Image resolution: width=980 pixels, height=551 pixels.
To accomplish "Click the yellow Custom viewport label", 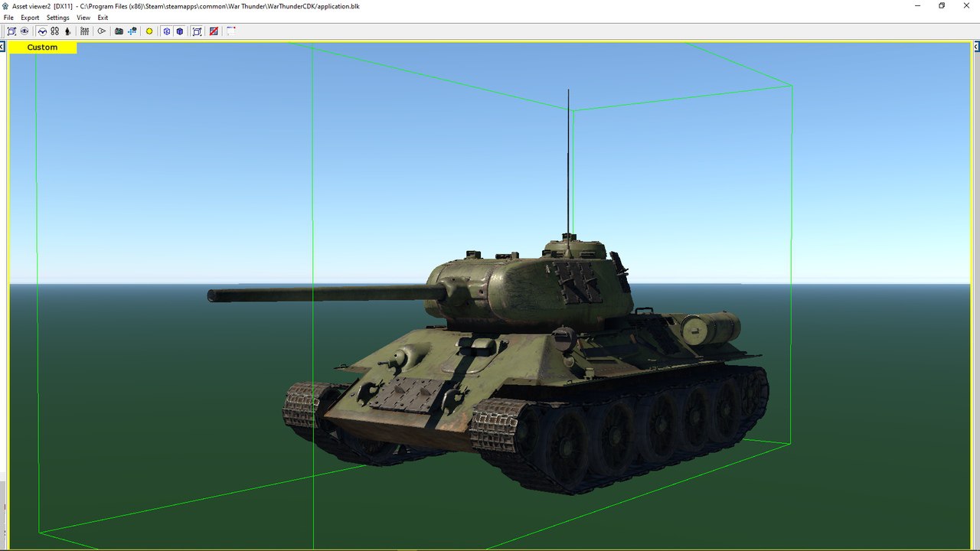I will (42, 47).
